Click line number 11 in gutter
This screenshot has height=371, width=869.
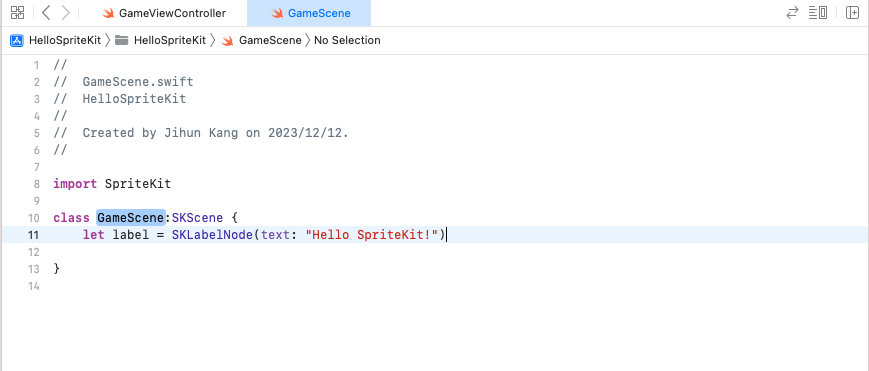33,235
